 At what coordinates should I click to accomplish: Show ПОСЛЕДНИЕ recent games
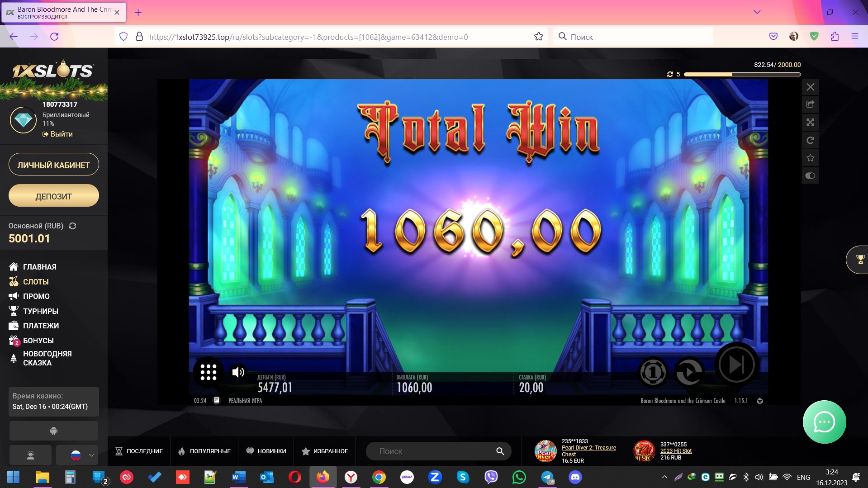[139, 451]
